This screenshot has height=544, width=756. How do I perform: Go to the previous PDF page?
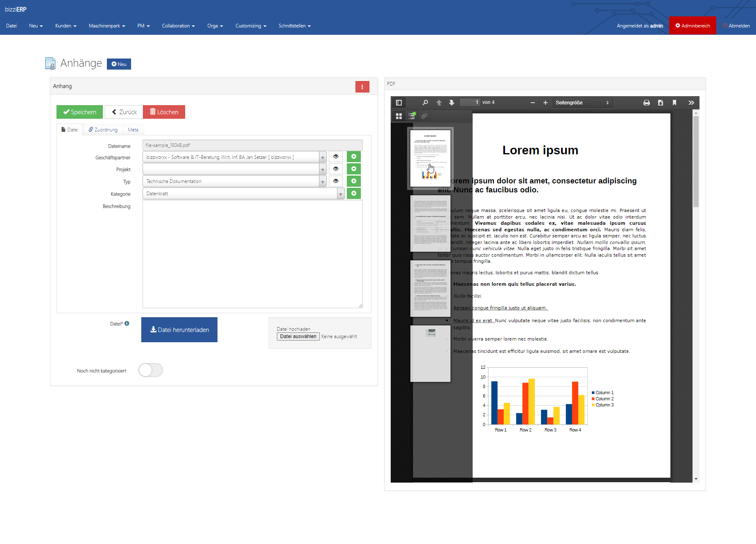pyautogui.click(x=439, y=102)
